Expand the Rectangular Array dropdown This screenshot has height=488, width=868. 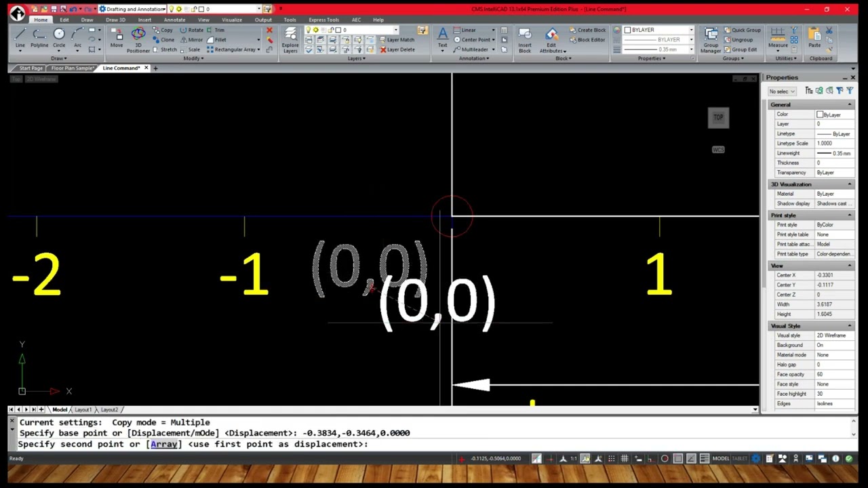point(258,49)
